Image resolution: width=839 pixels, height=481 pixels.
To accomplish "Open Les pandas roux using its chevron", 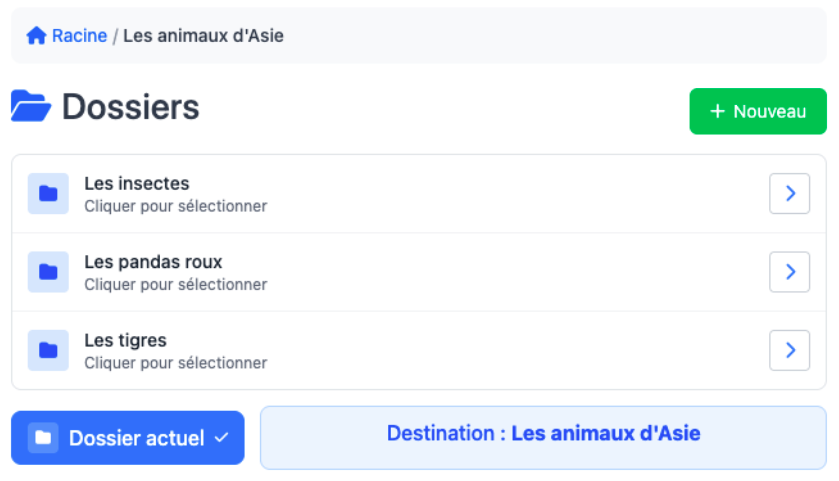I will pyautogui.click(x=789, y=272).
